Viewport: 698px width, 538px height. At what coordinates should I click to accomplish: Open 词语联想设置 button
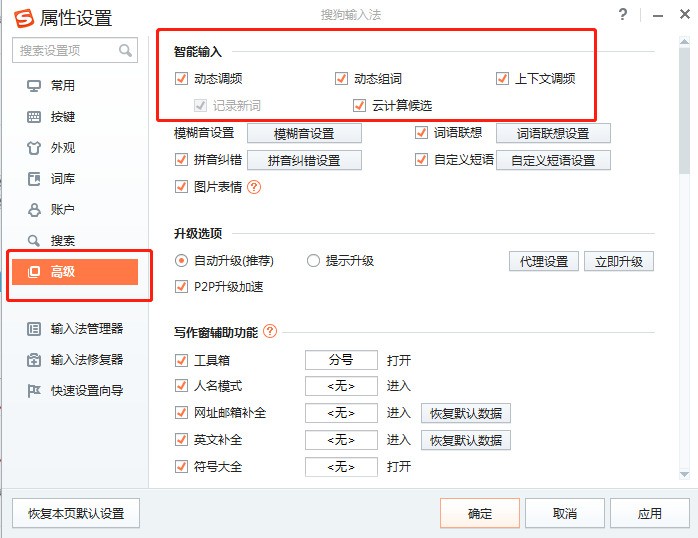click(x=553, y=133)
